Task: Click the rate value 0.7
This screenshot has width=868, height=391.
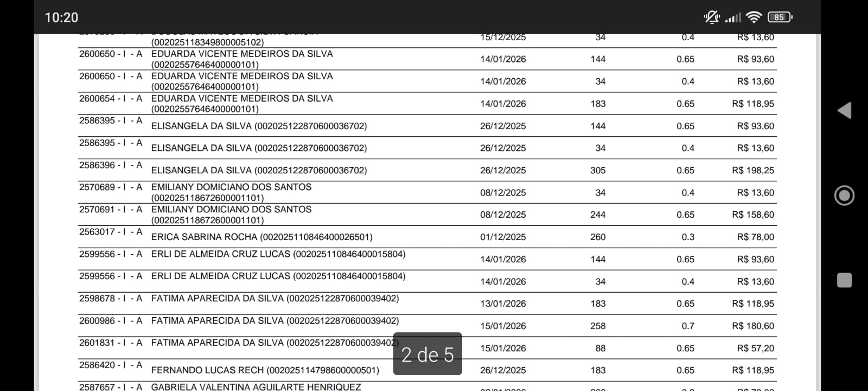Action: pos(688,326)
